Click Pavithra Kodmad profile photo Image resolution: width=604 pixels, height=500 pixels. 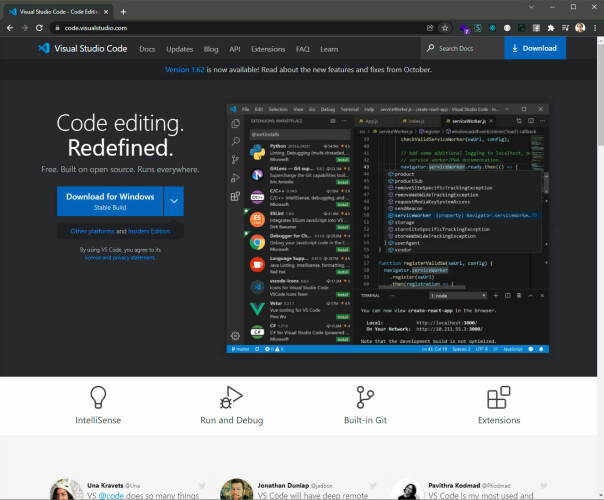pos(408,489)
